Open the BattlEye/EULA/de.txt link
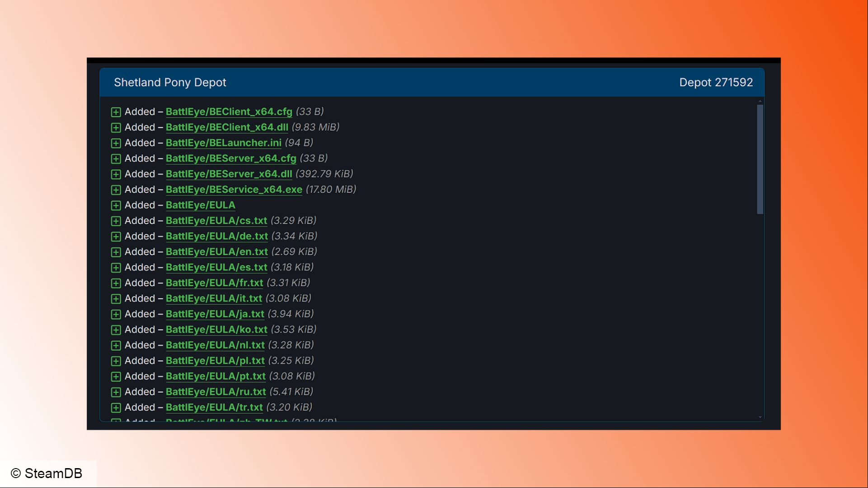This screenshot has width=868, height=488. 216,236
